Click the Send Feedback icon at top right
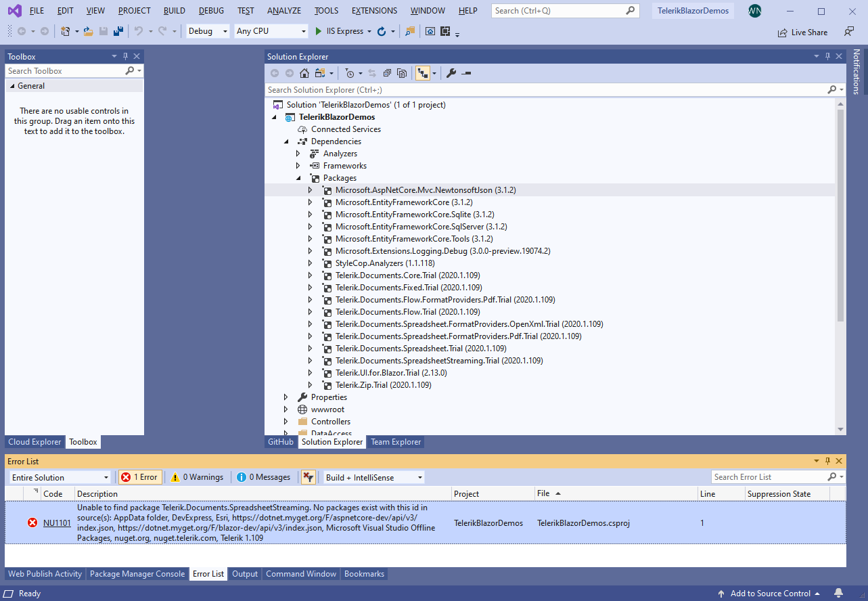The width and height of the screenshot is (868, 601). coord(848,31)
